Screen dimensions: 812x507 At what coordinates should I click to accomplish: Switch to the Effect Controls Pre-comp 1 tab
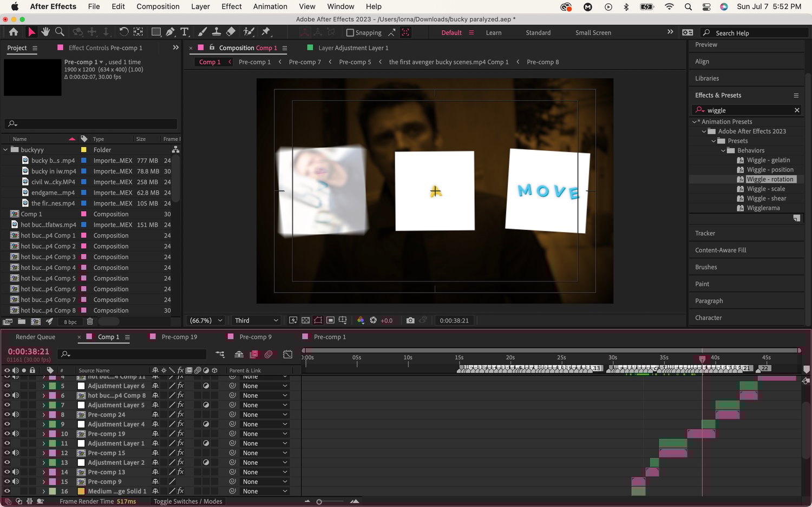point(105,48)
